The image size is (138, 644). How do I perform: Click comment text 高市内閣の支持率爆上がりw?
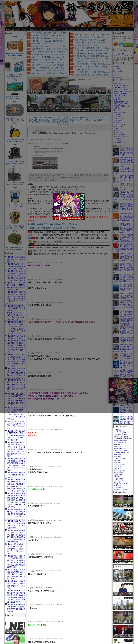tap(40, 523)
